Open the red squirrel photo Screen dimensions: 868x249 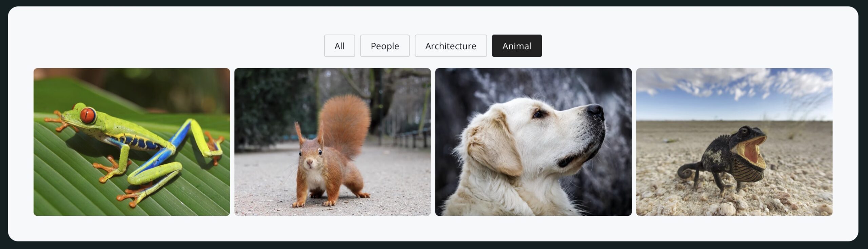pyautogui.click(x=333, y=142)
